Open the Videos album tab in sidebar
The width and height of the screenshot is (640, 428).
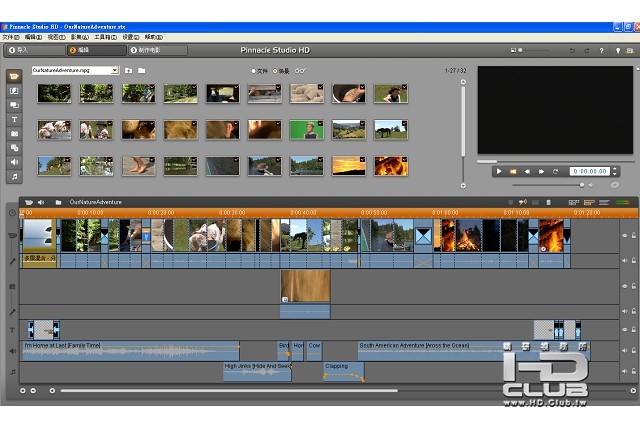[14, 76]
